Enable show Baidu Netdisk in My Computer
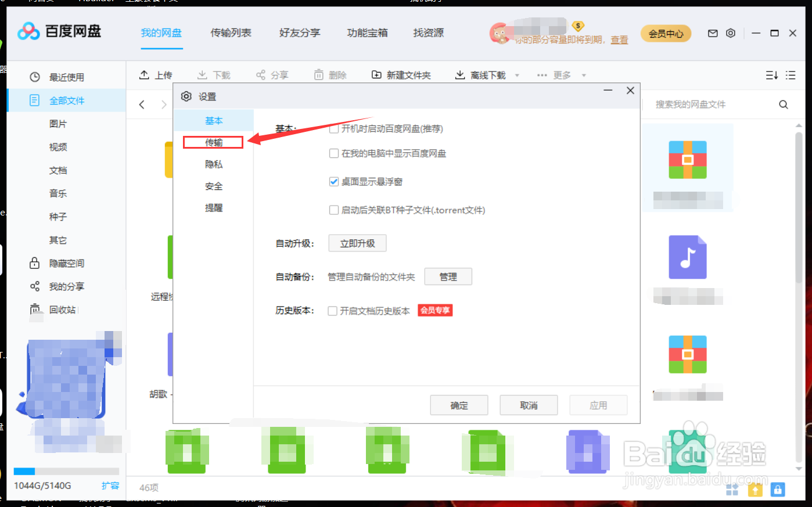Image resolution: width=812 pixels, height=507 pixels. click(334, 153)
